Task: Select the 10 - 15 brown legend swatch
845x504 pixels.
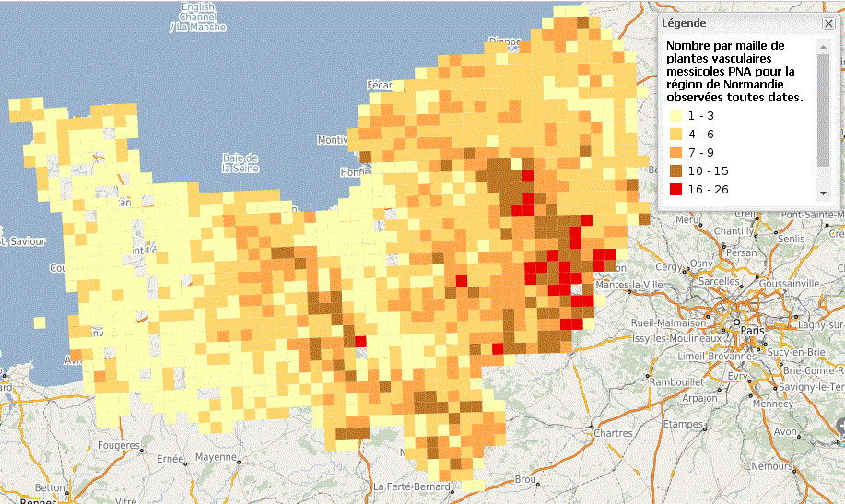Action: coord(675,171)
